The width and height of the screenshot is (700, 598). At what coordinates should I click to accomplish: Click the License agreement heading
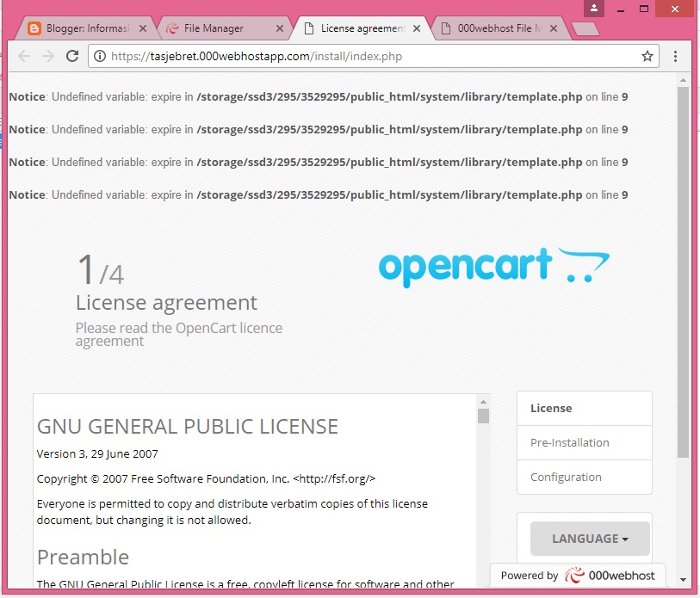pyautogui.click(x=166, y=303)
